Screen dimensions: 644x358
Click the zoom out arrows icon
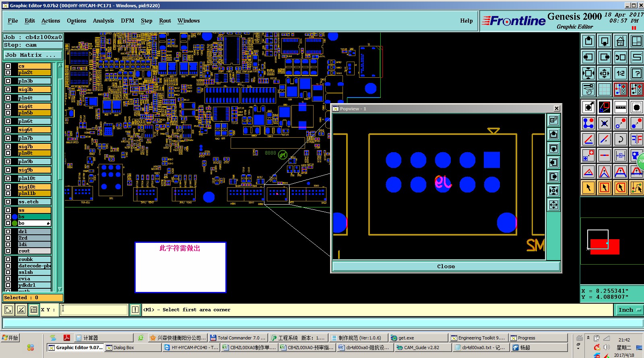(605, 73)
